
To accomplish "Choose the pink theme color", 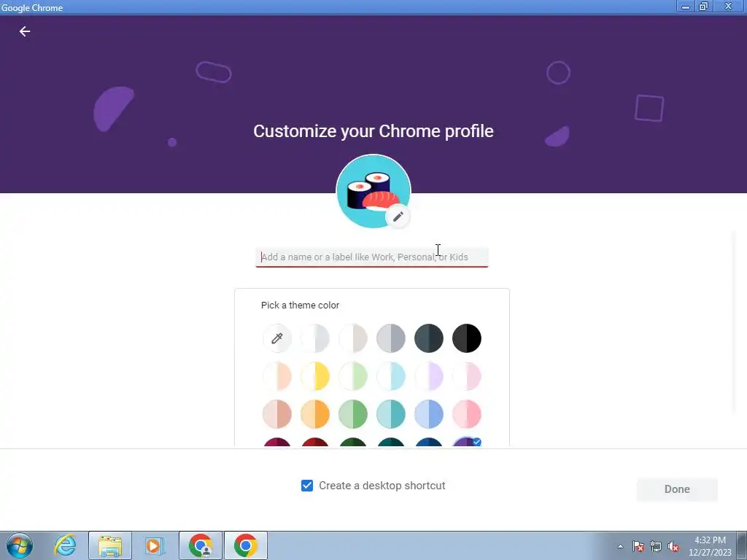I will pos(467,414).
